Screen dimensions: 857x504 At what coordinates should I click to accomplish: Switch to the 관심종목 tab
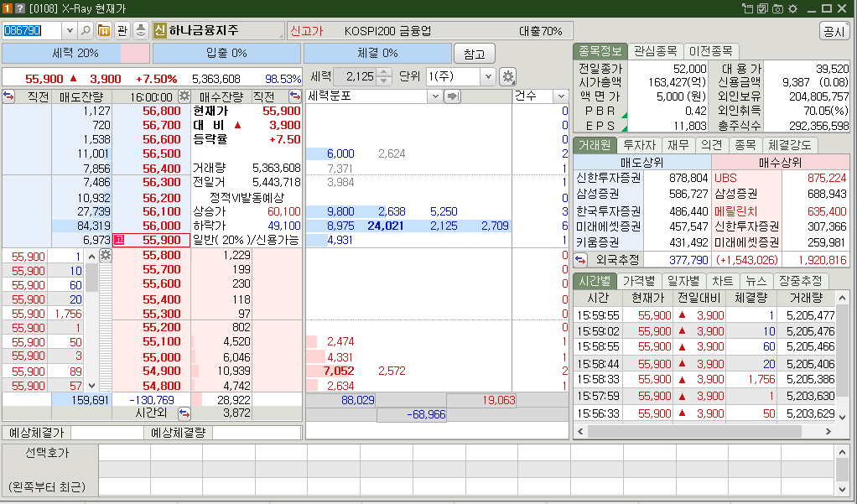click(x=655, y=51)
